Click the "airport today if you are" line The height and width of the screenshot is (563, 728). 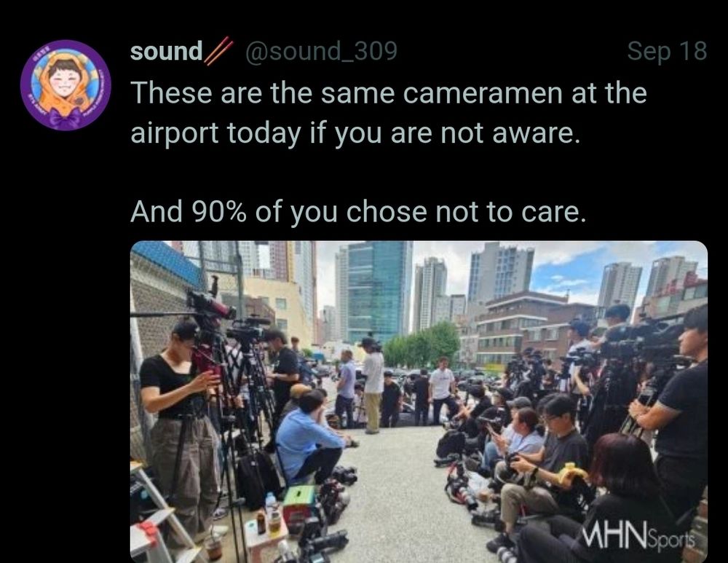pos(355,133)
